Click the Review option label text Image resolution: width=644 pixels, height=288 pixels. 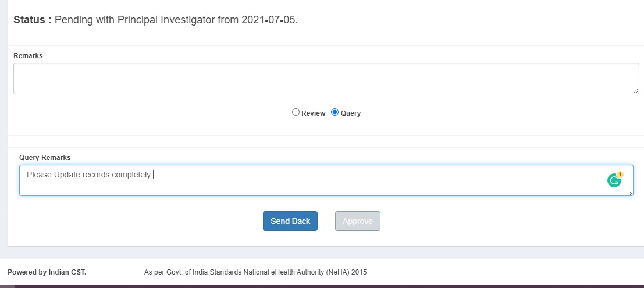pos(313,113)
